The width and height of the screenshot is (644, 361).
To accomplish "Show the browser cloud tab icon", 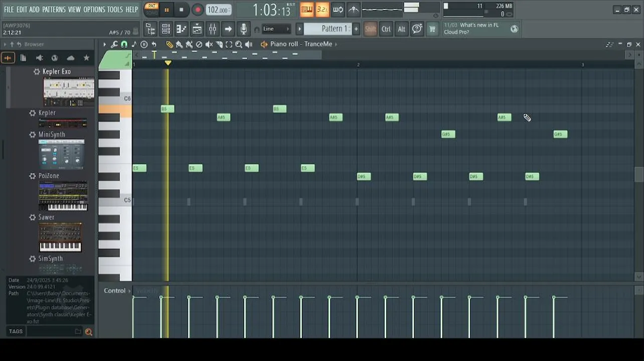I will pos(70,58).
